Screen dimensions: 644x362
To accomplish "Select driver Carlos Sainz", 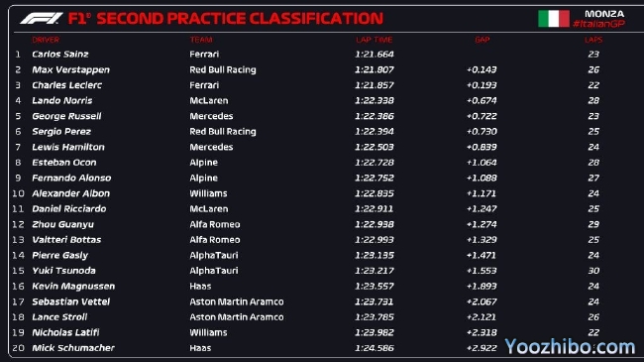I will pyautogui.click(x=60, y=55).
